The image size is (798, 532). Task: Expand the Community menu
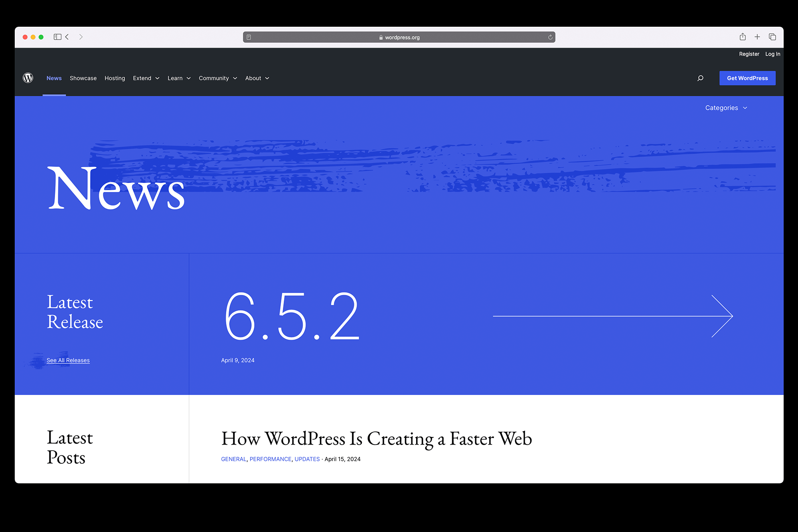tap(218, 78)
